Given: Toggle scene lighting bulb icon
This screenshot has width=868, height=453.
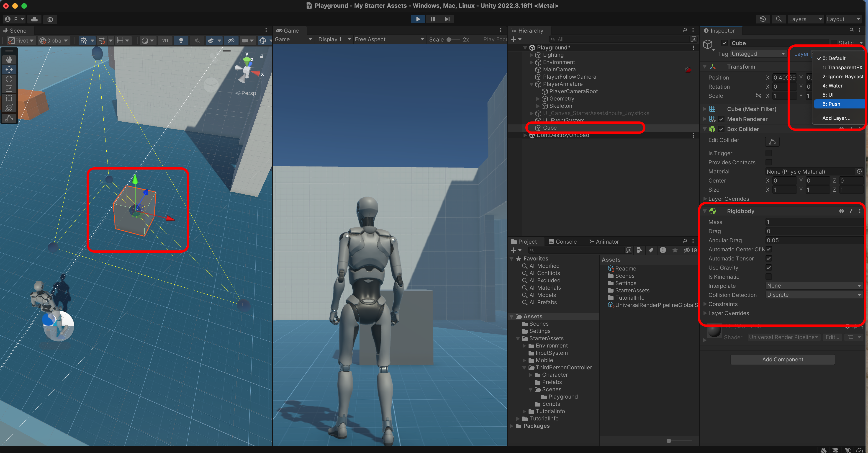Looking at the screenshot, I should pos(181,41).
